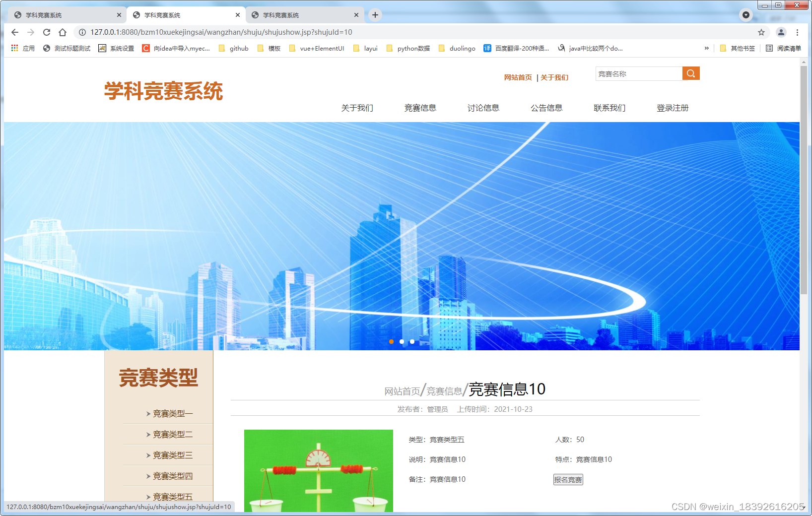Open Chrome's three-dot menu

pos(798,32)
